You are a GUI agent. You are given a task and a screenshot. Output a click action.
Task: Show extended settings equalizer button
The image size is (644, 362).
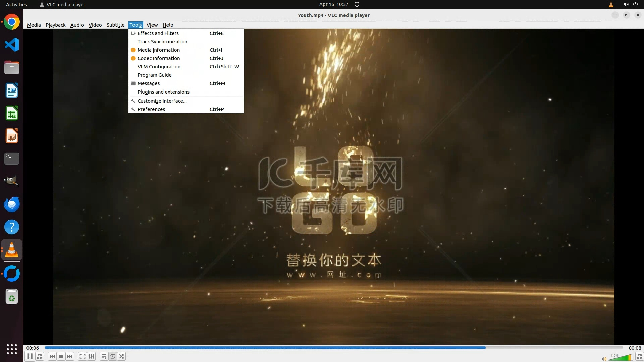(91, 356)
